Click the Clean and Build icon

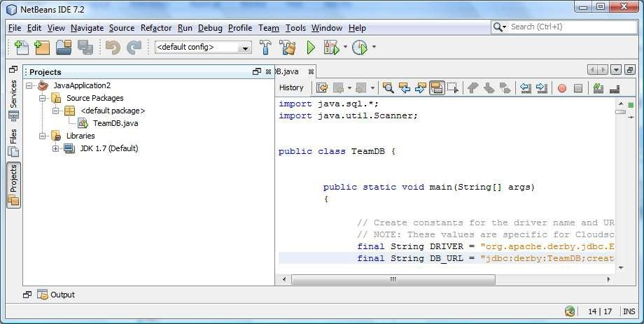tap(287, 48)
